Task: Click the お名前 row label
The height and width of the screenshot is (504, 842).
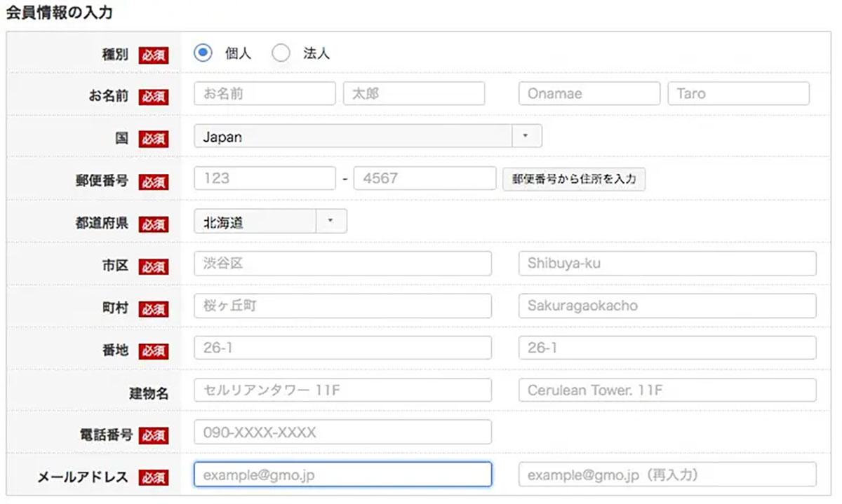Action: tap(109, 97)
